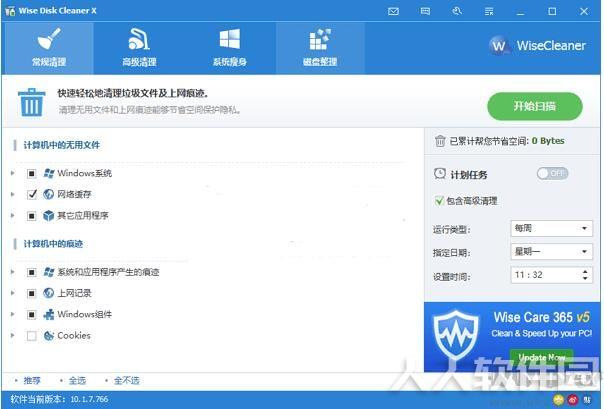Expand the Windows系统 tree node
The height and width of the screenshot is (409, 604).
coord(12,173)
